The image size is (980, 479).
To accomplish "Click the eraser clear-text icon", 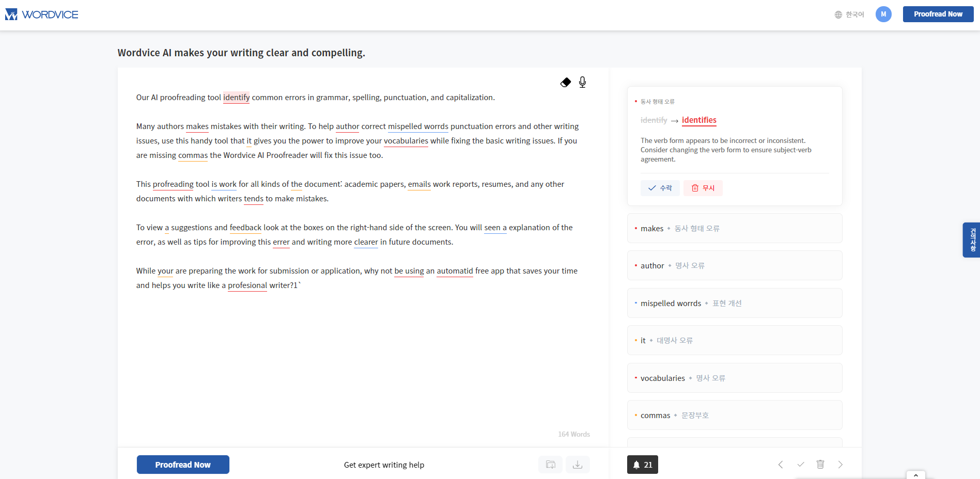I will coord(566,82).
